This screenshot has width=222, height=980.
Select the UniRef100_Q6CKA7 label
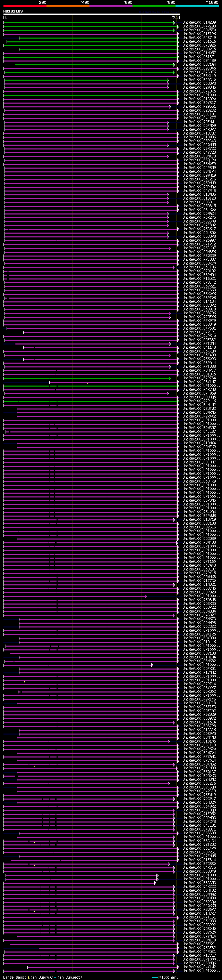[x=199, y=248]
